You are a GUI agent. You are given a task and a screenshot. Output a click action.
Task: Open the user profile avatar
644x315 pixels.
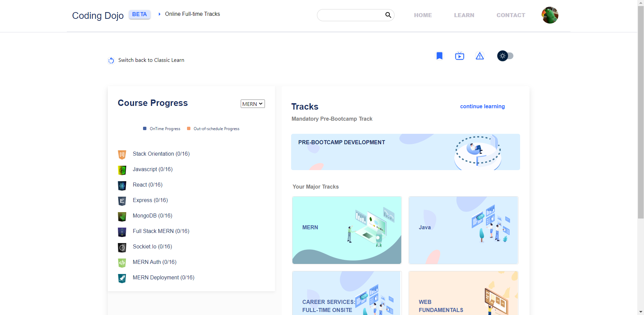(x=550, y=15)
